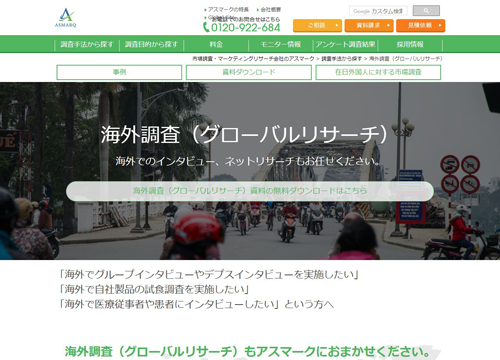Open the アスマークの特長 link

[227, 9]
